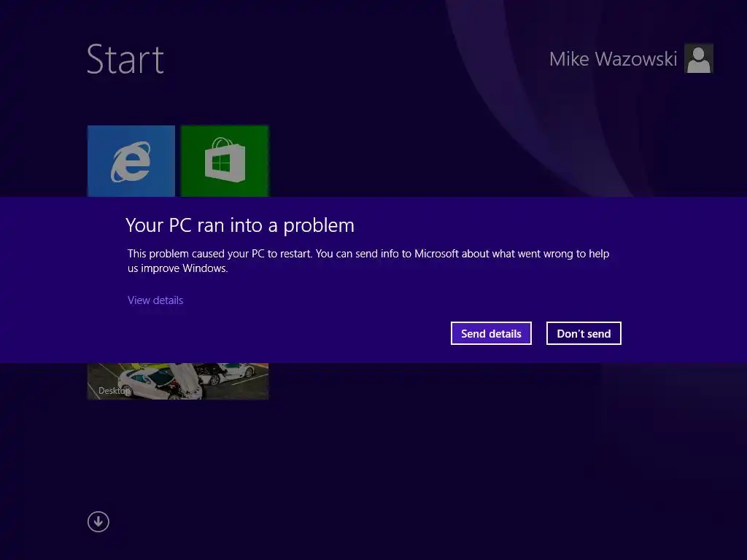This screenshot has width=747, height=560.
Task: Open Mike Wazowski account menu
Action: pyautogui.click(x=613, y=59)
